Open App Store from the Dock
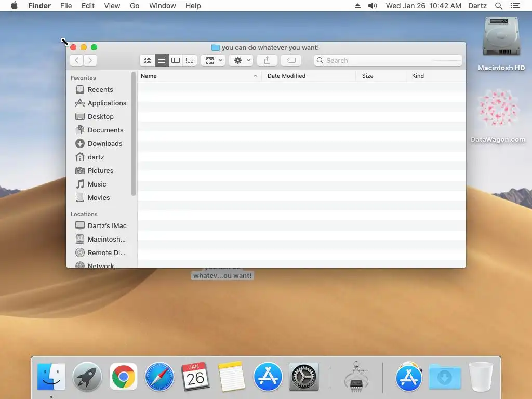 pyautogui.click(x=268, y=377)
